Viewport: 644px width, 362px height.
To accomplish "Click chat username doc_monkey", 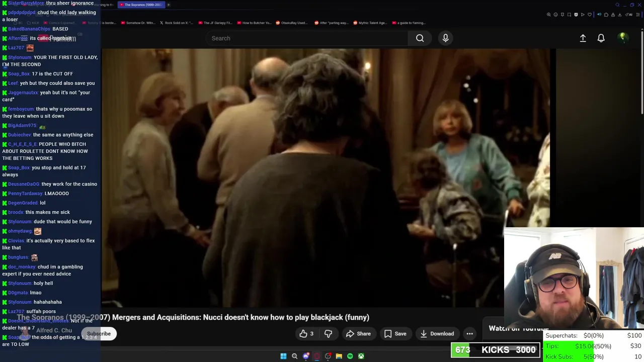I will (x=22, y=267).
